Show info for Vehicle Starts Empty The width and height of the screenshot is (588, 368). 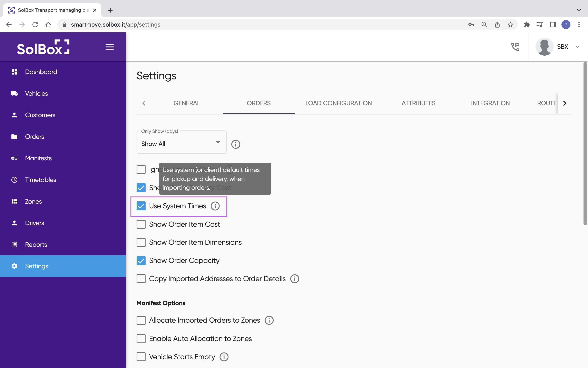[x=224, y=357]
